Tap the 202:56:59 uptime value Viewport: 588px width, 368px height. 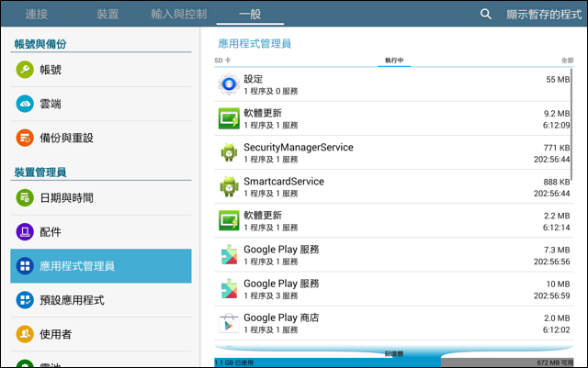552,296
